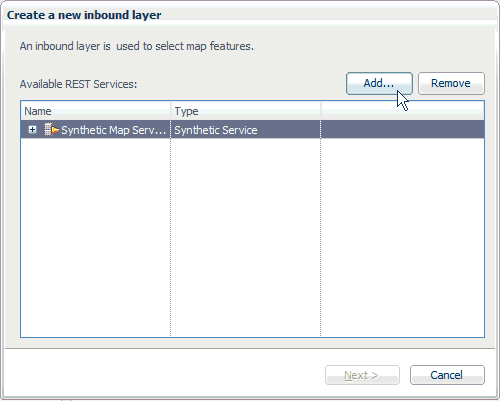Click the inbound layer description text
Viewport: 500px width, 401px height.
pyautogui.click(x=137, y=46)
